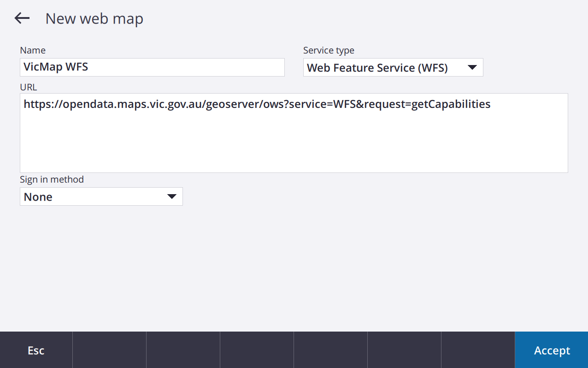Viewport: 588px width, 368px height.
Task: Click the Service type dropdown arrow
Action: (472, 68)
